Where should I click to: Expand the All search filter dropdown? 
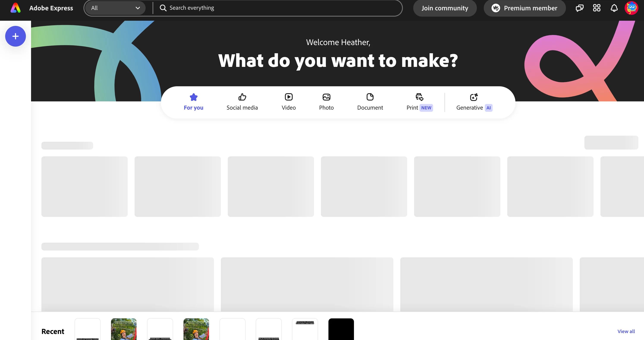pos(115,8)
